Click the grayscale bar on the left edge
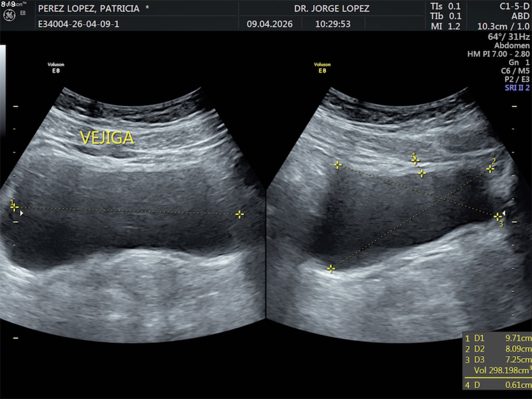The height and width of the screenshot is (399, 532). pos(3,91)
